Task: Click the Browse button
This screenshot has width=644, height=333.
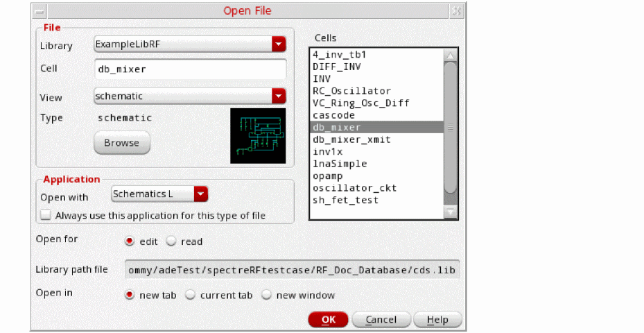Action: pyautogui.click(x=122, y=144)
